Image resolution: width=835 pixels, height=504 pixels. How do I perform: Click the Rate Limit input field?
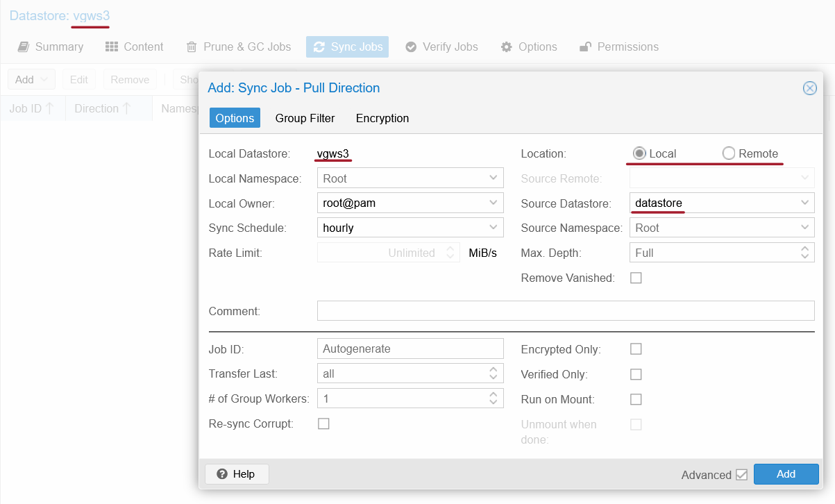389,253
